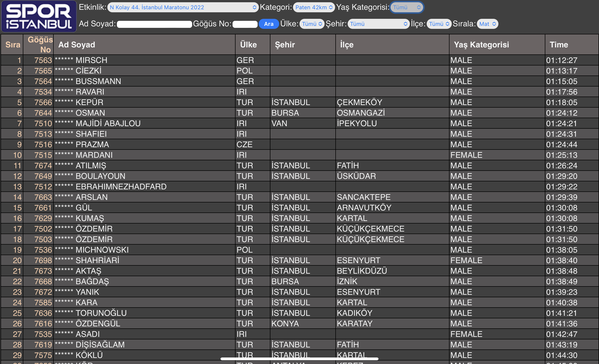Image resolution: width=599 pixels, height=364 pixels.
Task: Click the horizontal scrollbar at bottom
Action: [299, 359]
